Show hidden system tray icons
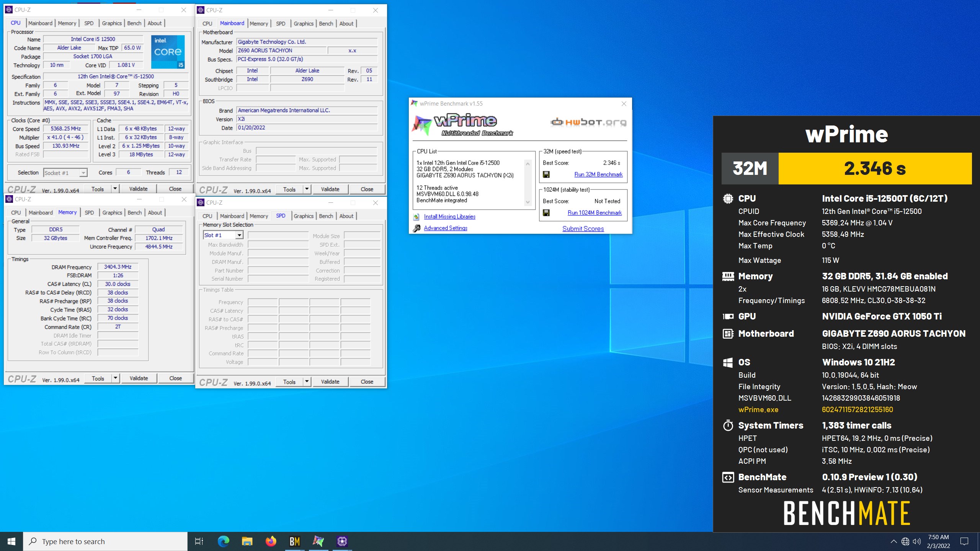This screenshot has height=551, width=980. (x=893, y=541)
